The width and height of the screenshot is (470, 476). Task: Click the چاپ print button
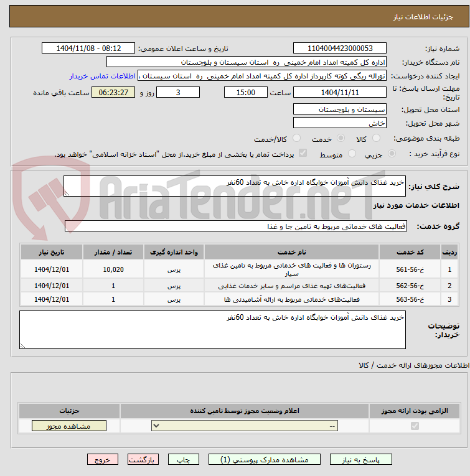tap(184, 460)
